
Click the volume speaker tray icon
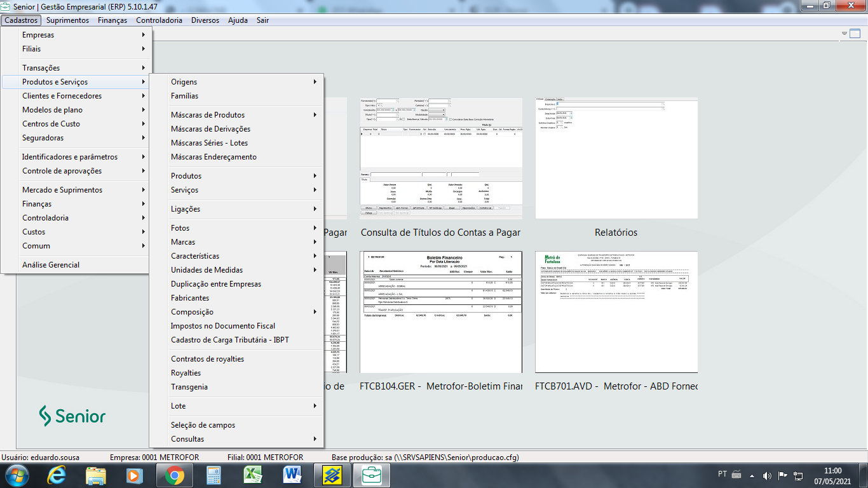[x=767, y=475]
